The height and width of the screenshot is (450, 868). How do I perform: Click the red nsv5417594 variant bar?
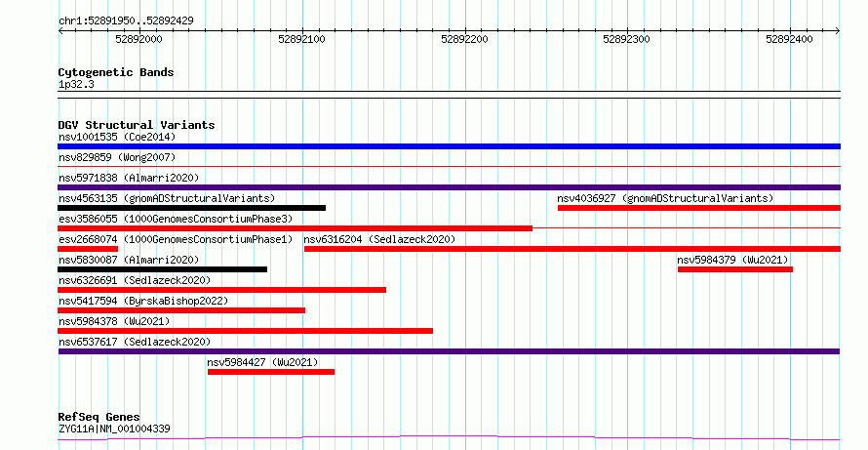click(x=181, y=310)
